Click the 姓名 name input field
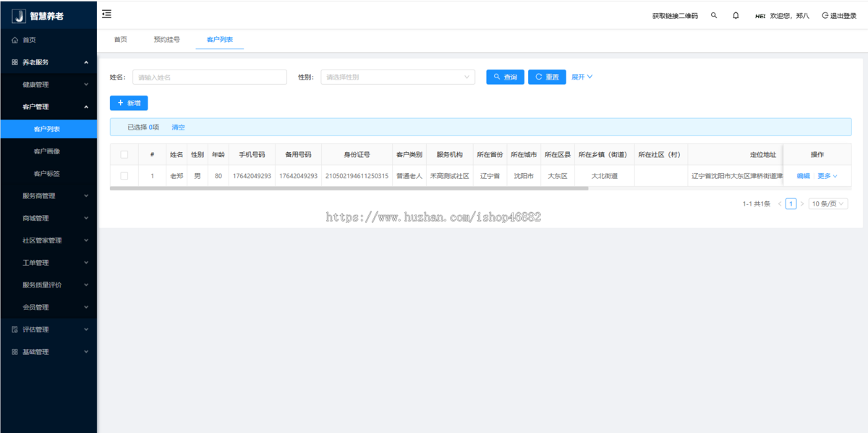868x433 pixels. 210,77
